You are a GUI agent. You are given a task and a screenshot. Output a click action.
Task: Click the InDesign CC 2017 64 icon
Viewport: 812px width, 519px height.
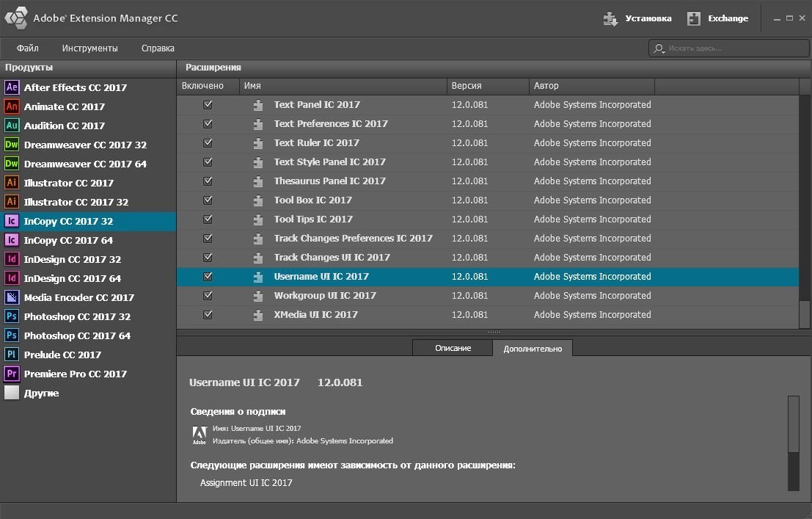coord(12,278)
